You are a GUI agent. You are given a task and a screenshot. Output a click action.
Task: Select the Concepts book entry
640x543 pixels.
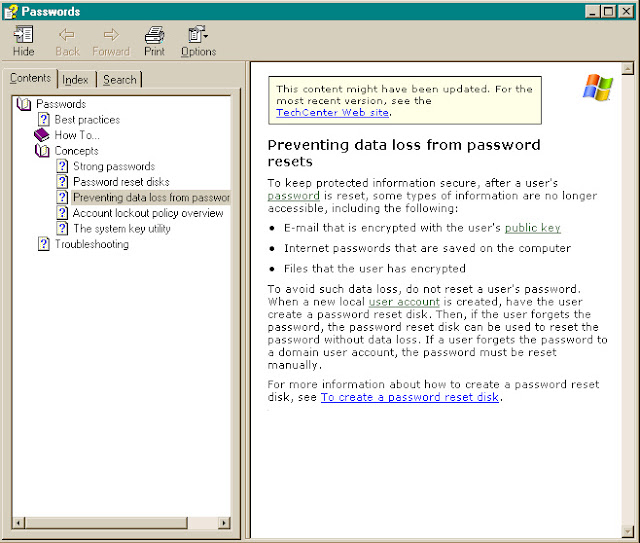coord(76,151)
